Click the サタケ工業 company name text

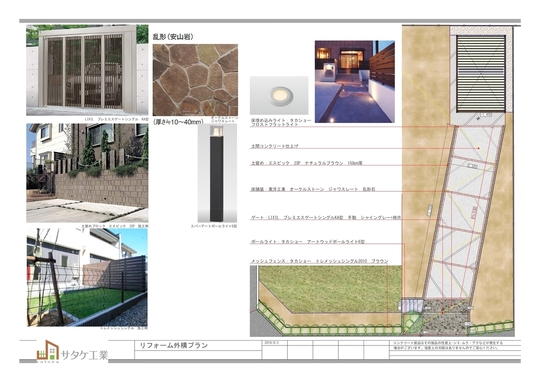(x=85, y=355)
